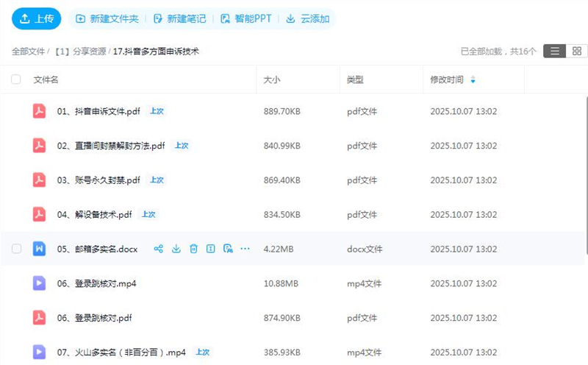The image size is (588, 365).
Task: Sort by 修改时间 arrow indicator
Action: (473, 79)
